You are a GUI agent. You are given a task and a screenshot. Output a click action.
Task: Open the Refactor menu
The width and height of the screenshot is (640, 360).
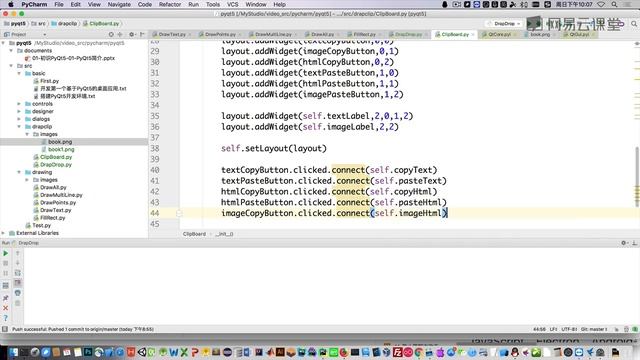pyautogui.click(x=170, y=4)
